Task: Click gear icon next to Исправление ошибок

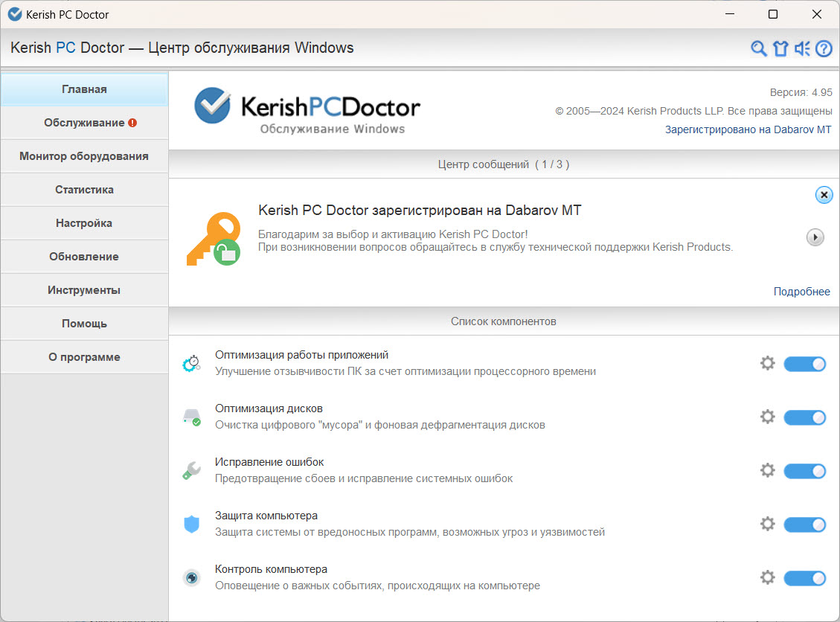Action: point(767,470)
